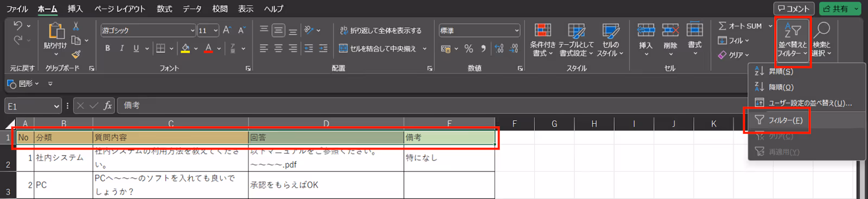Apply percent style
Image resolution: width=868 pixels, height=199 pixels.
pos(469,49)
